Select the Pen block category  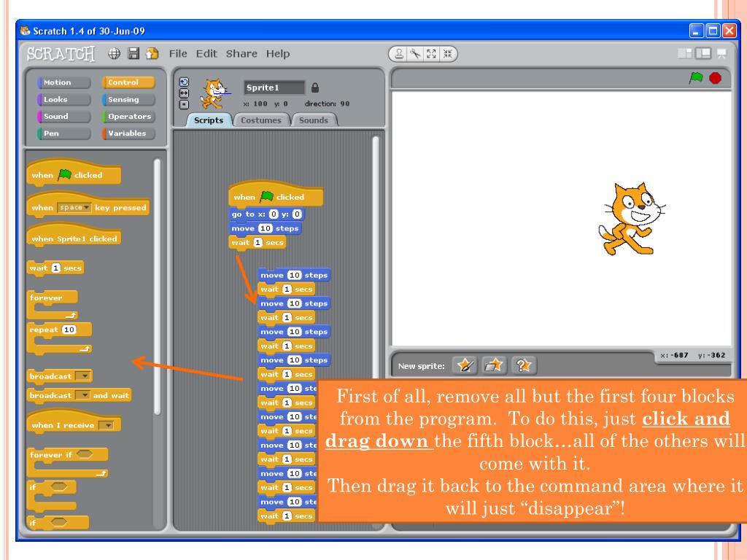pos(64,133)
